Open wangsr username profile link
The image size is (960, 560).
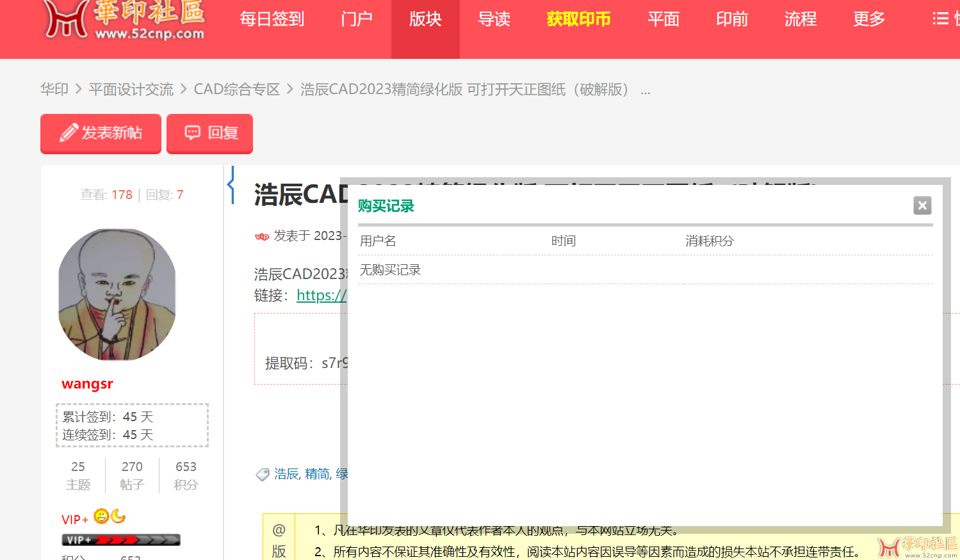tap(87, 384)
